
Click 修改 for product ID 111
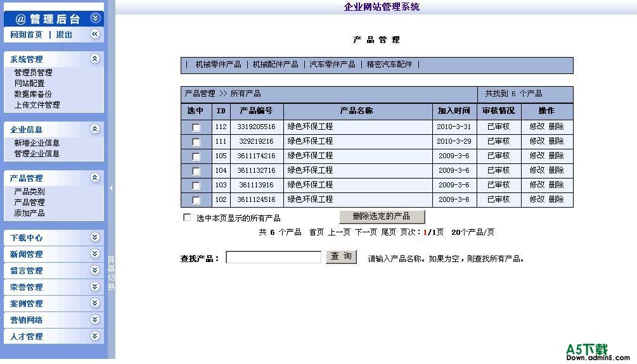point(537,141)
